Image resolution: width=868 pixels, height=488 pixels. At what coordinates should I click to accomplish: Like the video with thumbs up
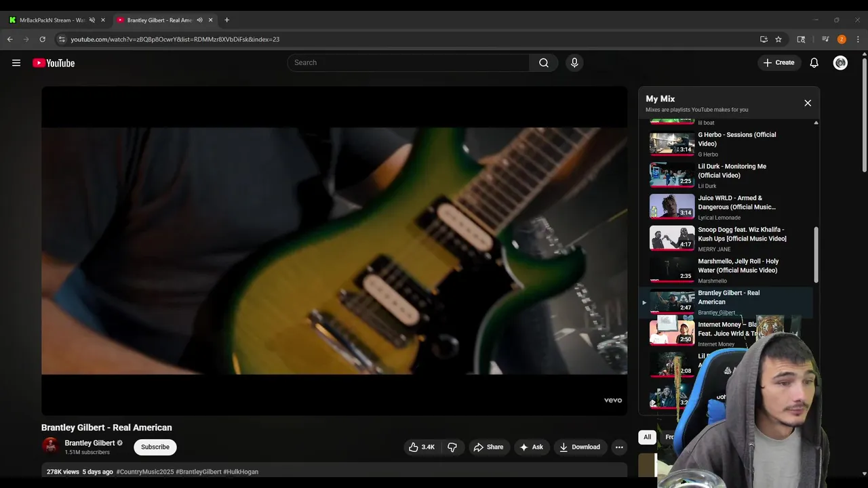tap(421, 447)
